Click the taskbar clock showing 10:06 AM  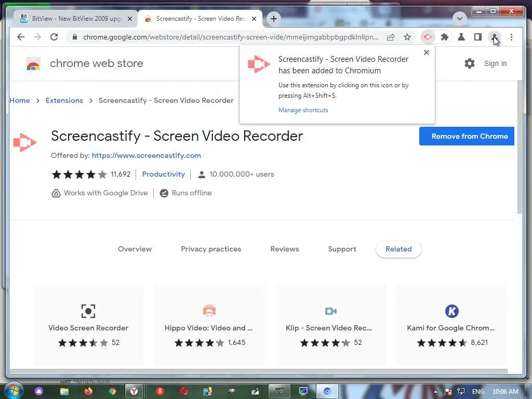pyautogui.click(x=505, y=392)
